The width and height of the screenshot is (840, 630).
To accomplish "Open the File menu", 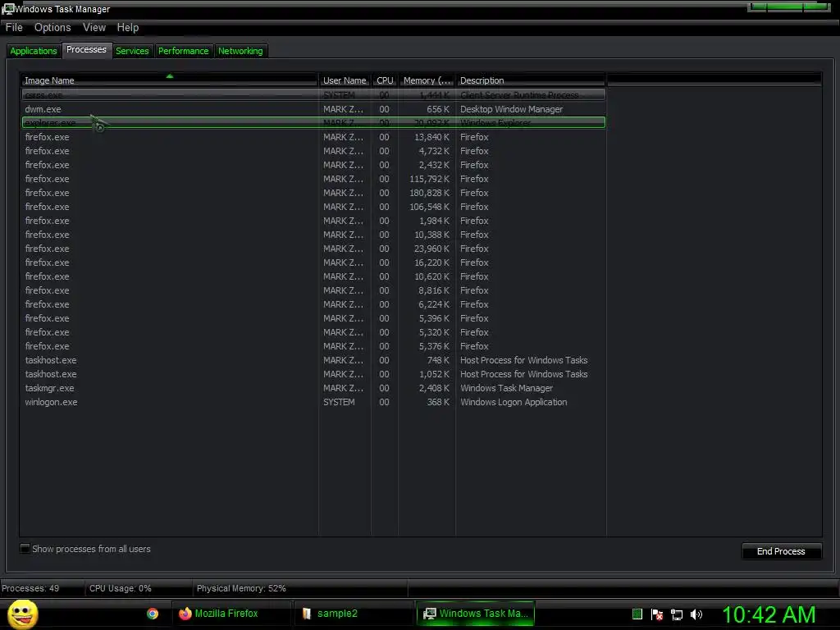I will point(14,27).
